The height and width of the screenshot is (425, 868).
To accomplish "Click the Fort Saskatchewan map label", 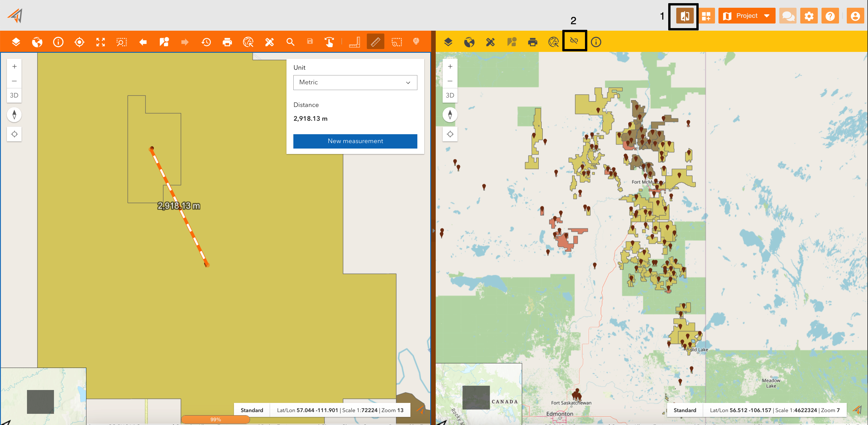I will (x=571, y=403).
